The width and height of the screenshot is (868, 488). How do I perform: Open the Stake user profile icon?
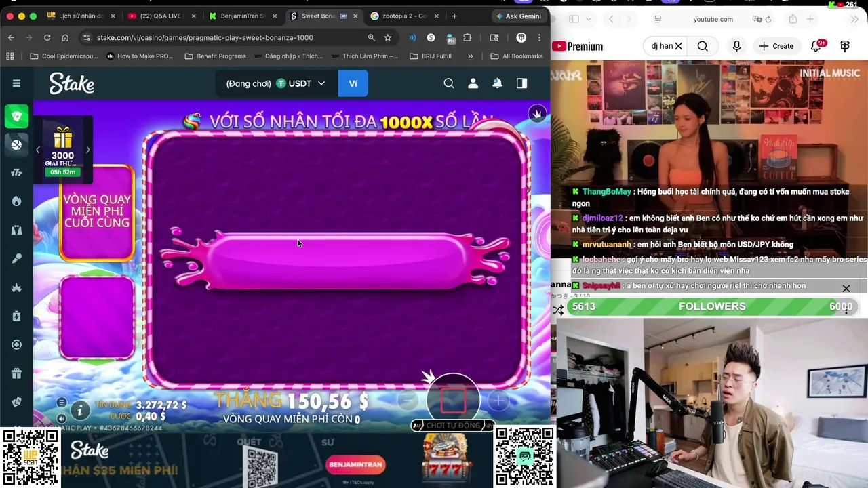tap(473, 83)
